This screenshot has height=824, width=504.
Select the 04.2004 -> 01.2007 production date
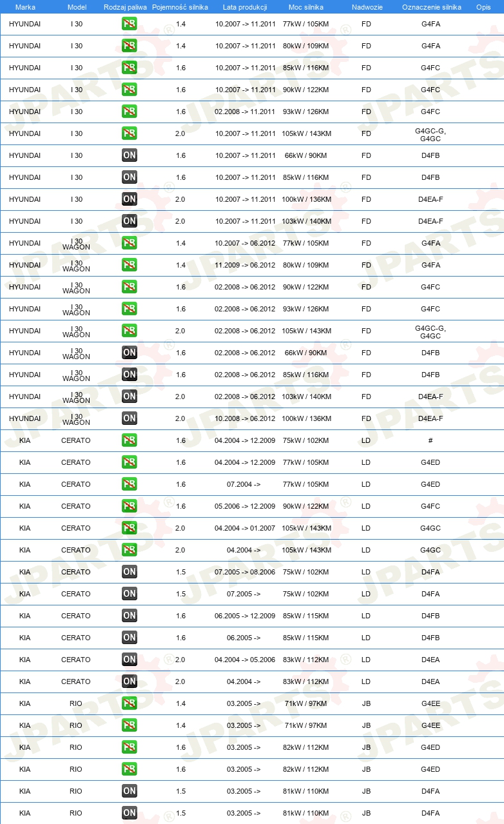(x=245, y=528)
